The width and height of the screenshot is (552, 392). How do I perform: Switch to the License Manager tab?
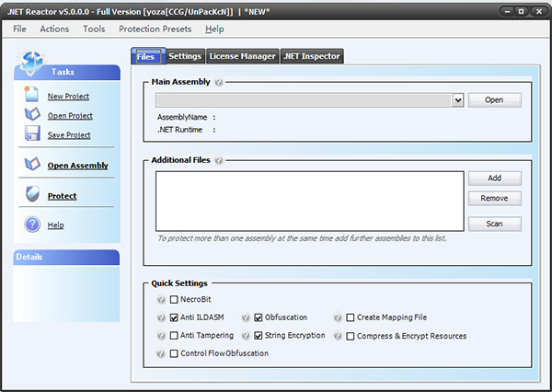tap(242, 56)
